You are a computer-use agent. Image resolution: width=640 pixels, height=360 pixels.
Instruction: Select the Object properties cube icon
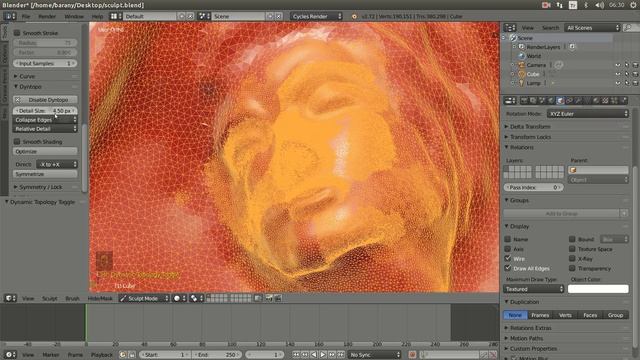[560, 100]
